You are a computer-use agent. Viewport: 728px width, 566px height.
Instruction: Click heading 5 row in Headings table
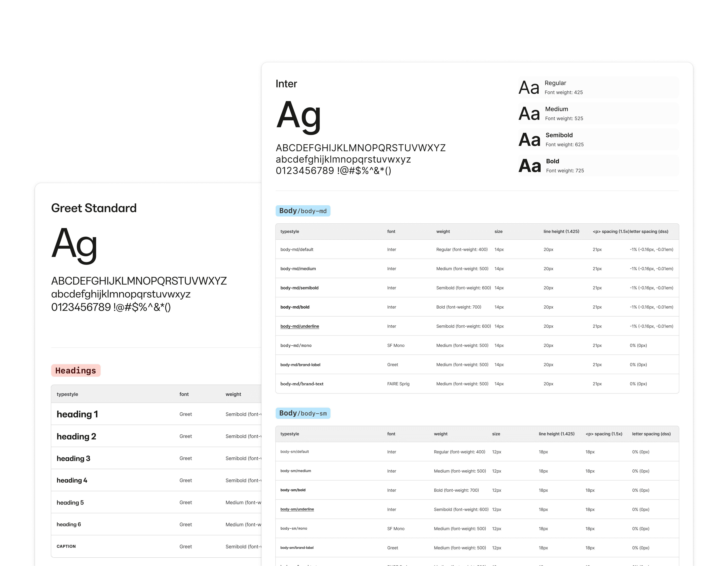tap(156, 502)
